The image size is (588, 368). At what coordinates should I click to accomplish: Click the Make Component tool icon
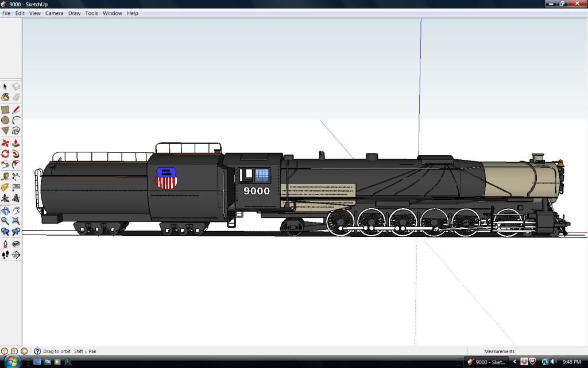click(16, 87)
